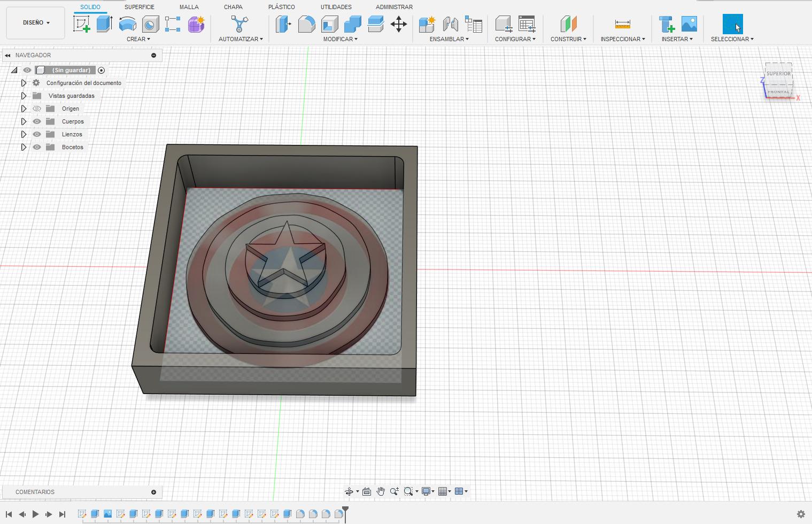Switch to the UTILIDADES tab

[336, 7]
